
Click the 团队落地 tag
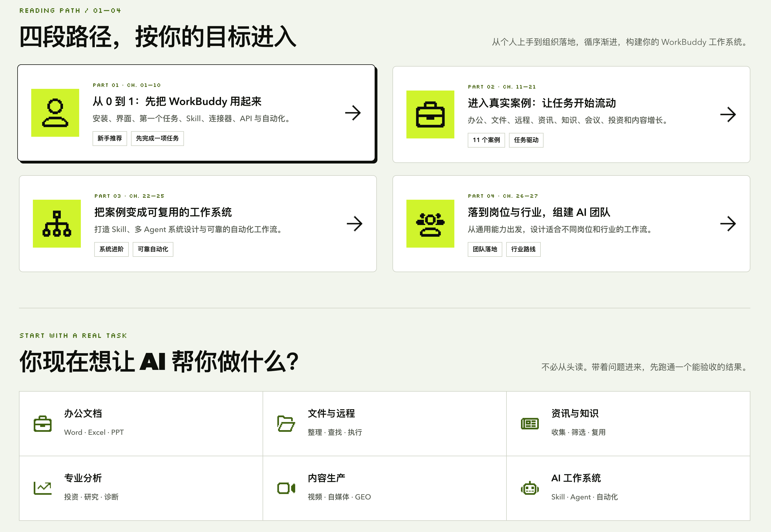[485, 249]
